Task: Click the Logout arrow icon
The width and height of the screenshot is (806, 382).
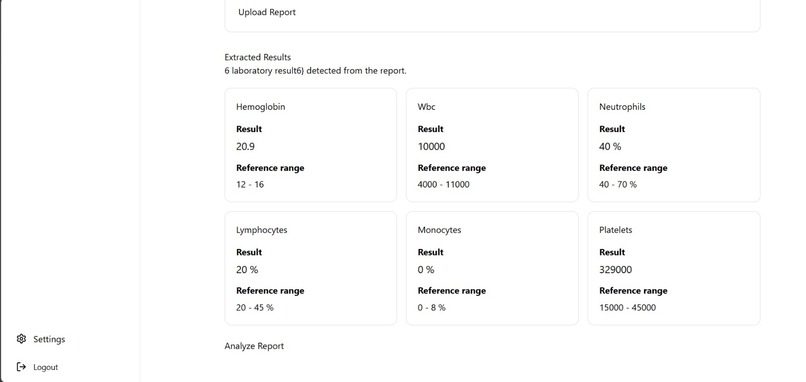Action: (x=21, y=367)
